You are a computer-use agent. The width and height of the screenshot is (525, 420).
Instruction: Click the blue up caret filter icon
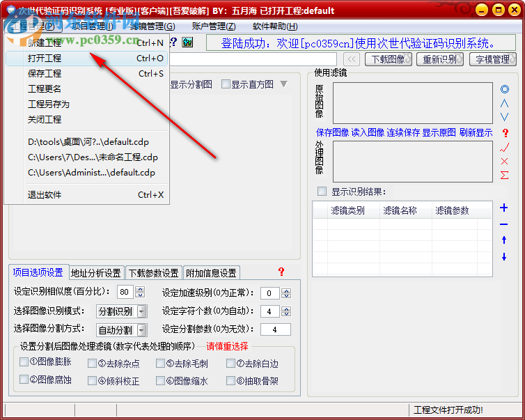(505, 104)
